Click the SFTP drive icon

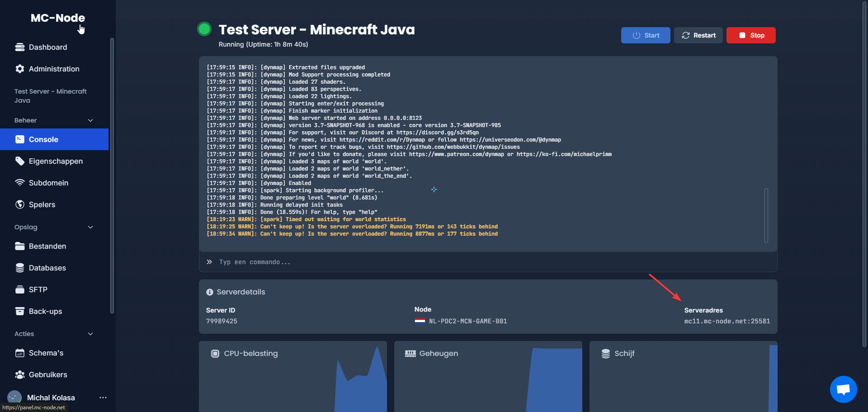click(20, 289)
